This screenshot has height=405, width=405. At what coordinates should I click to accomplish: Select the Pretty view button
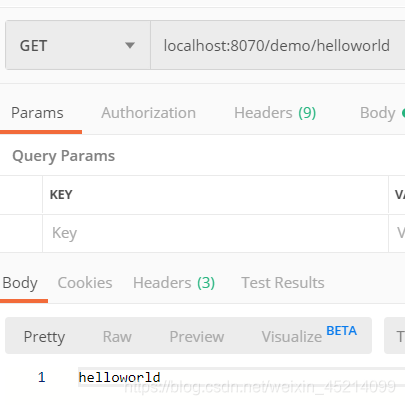coord(44,337)
